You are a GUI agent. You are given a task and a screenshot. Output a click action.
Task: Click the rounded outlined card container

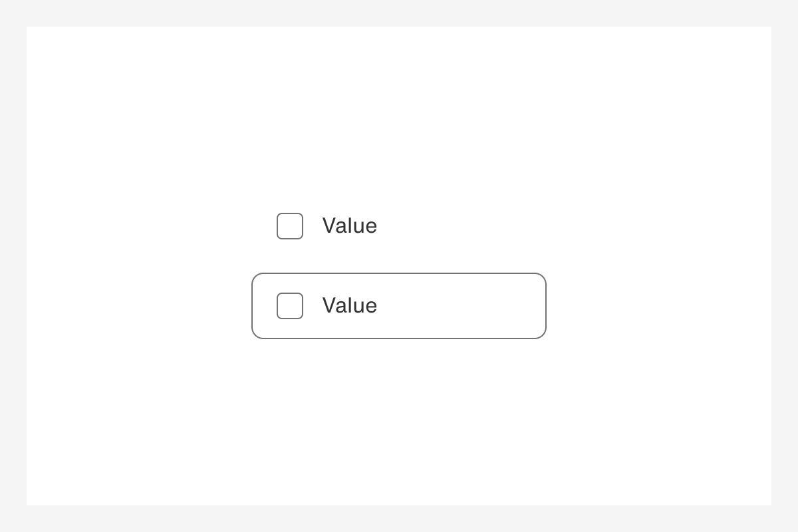pyautogui.click(x=432, y=306)
